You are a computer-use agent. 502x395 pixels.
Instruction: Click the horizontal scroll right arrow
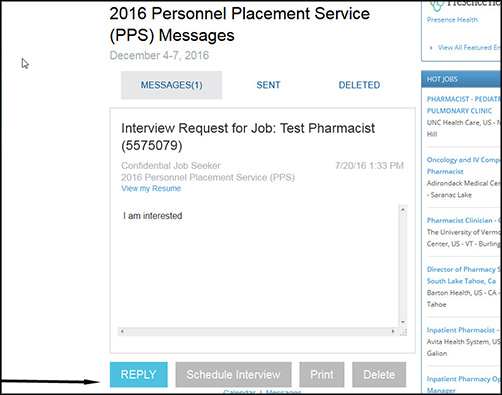(393, 331)
